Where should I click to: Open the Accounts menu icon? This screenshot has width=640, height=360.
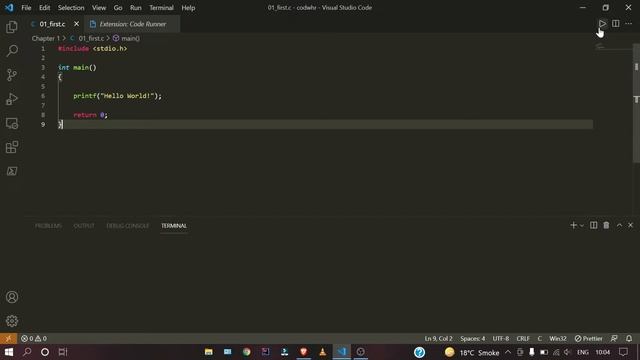click(12, 297)
